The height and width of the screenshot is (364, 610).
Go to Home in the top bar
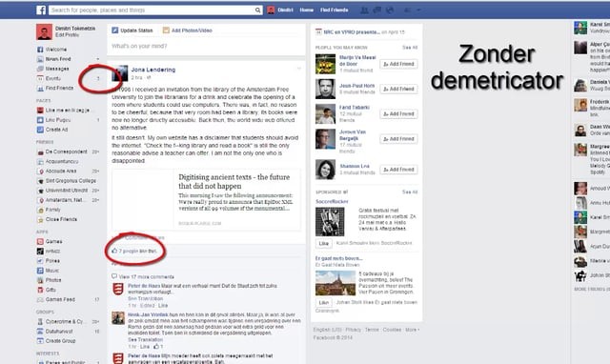click(307, 10)
